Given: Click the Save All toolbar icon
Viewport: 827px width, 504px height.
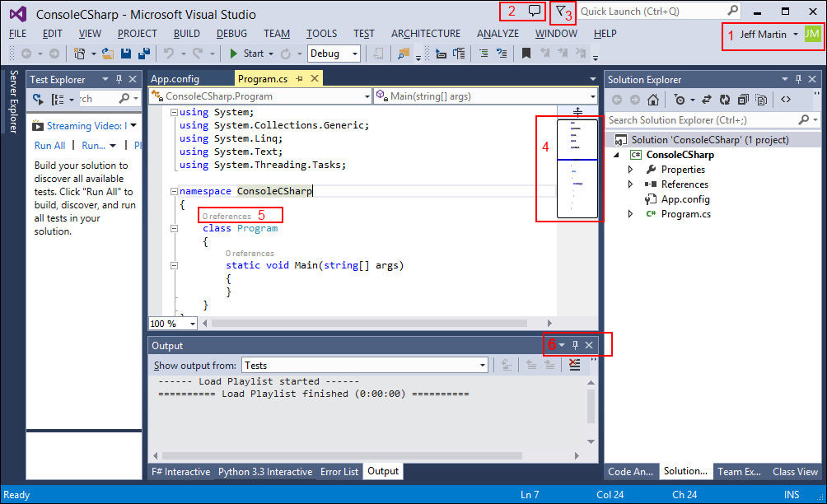Looking at the screenshot, I should (144, 54).
